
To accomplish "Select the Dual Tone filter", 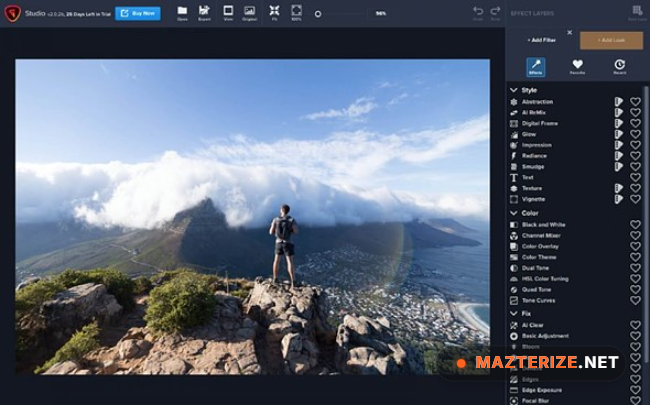I will click(535, 268).
